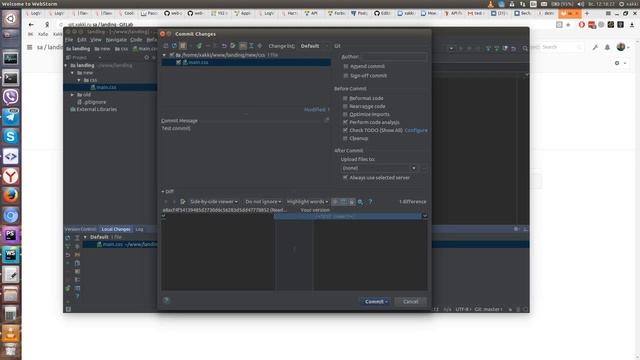This screenshot has width=640, height=360.
Task: Collapse Default changelist in Local Changes
Action: 85,237
